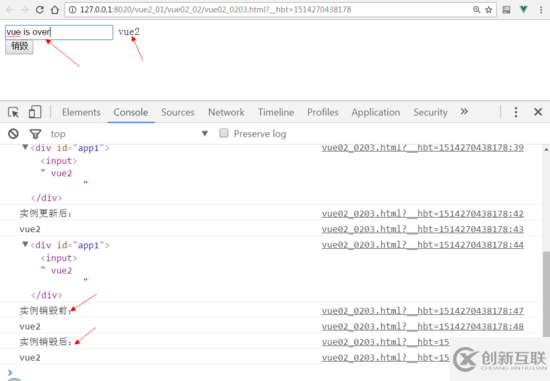The image size is (550, 381).
Task: Click the browser back arrow
Action: pos(9,9)
